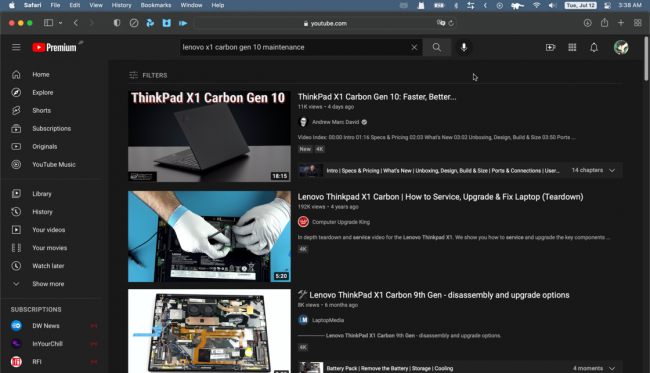The width and height of the screenshot is (650, 373).
Task: Click the shield privacy report icon
Action: 117,23
